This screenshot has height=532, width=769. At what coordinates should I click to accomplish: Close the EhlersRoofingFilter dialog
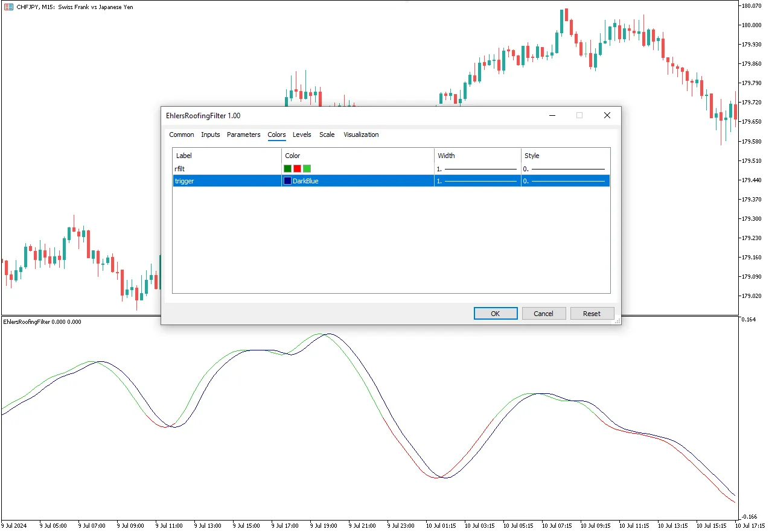pyautogui.click(x=607, y=115)
